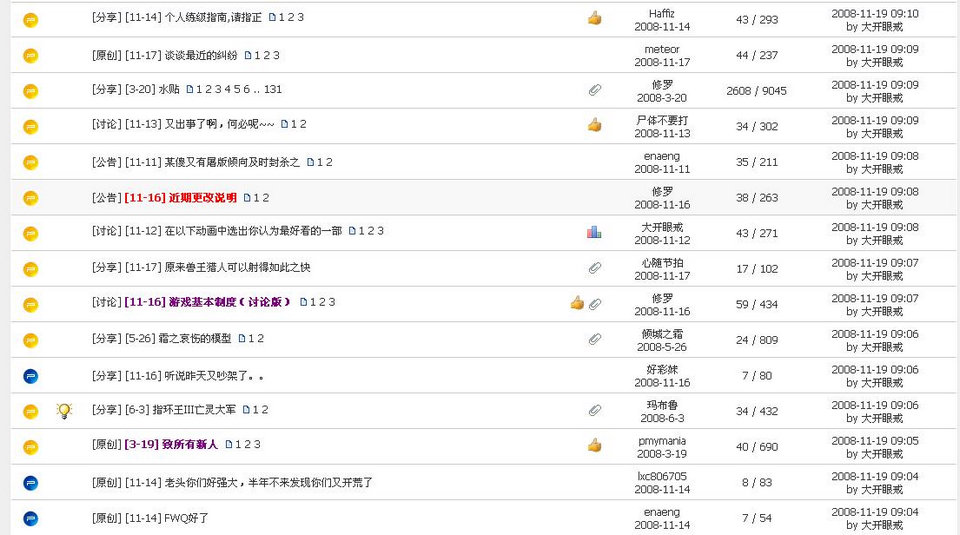Screen dimensions: 960x535
Task: Open the purple thread 致所有新人
Action: [x=171, y=444]
